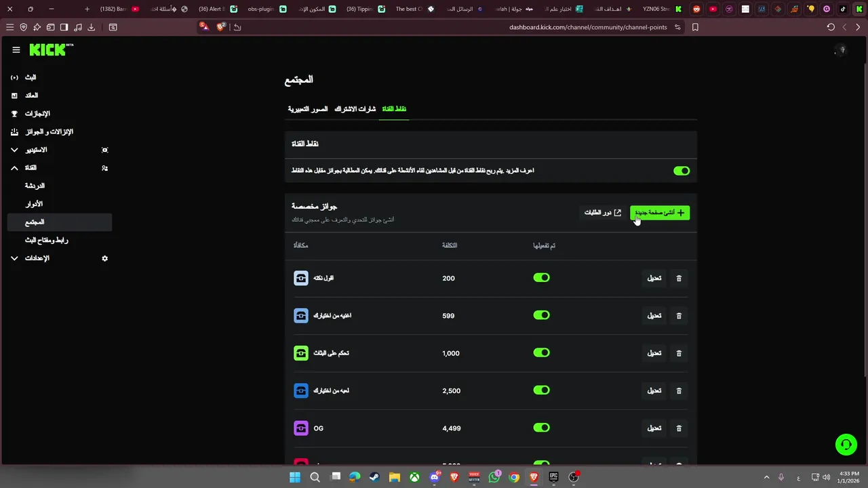
Task: Remove the 1,000-point reward with trash icon
Action: coord(679,353)
